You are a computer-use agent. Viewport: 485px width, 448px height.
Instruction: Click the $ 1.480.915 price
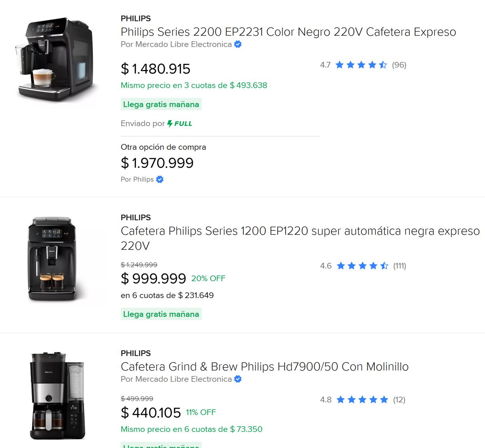tap(156, 69)
